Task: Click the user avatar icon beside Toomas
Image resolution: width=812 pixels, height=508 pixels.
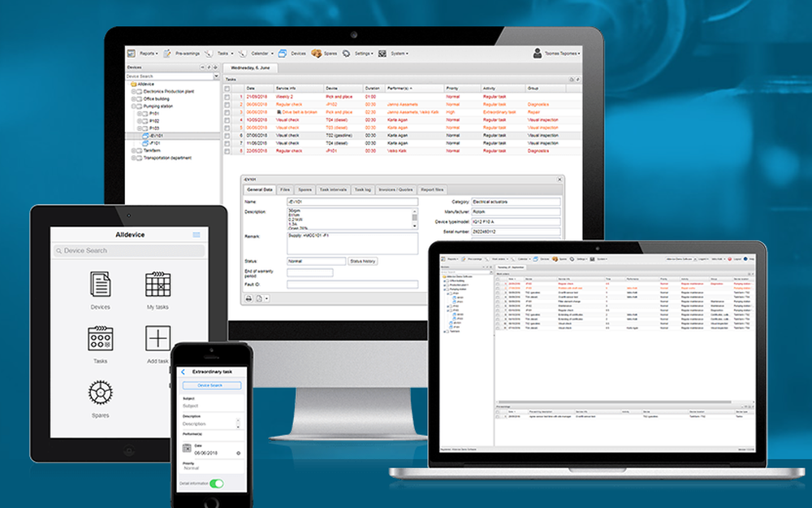Action: (538, 53)
